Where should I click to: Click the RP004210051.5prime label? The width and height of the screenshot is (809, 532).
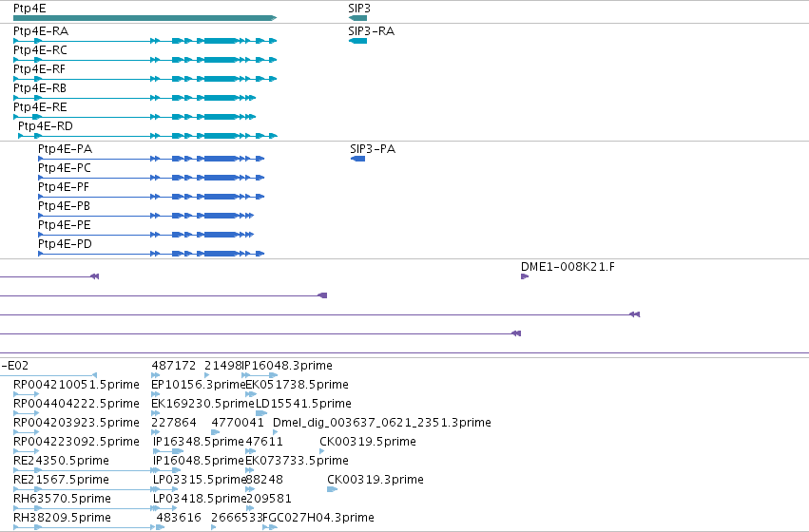(76, 385)
